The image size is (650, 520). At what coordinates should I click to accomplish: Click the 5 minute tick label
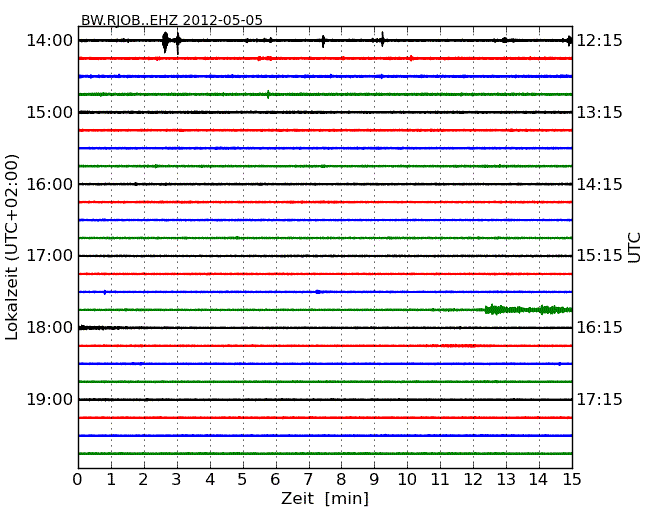pos(243,480)
